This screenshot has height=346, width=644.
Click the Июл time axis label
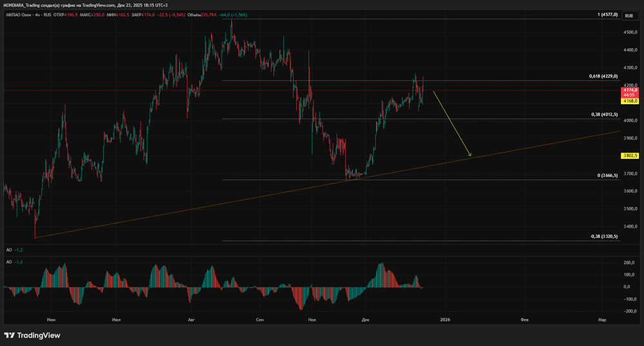click(x=116, y=320)
